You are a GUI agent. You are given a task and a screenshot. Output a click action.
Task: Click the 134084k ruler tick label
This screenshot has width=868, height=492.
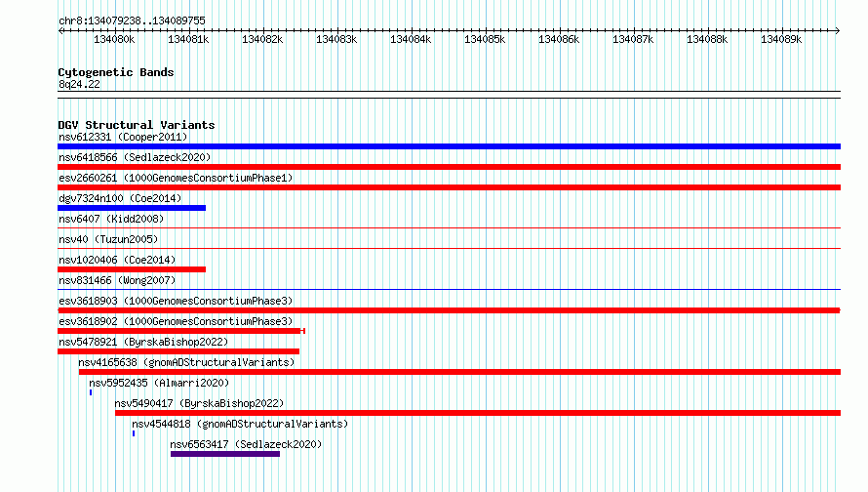point(411,39)
